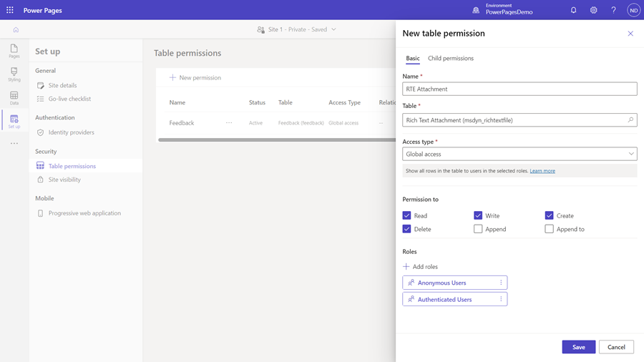This screenshot has width=644, height=362.
Task: Switch to the Child permissions tab
Action: click(451, 58)
